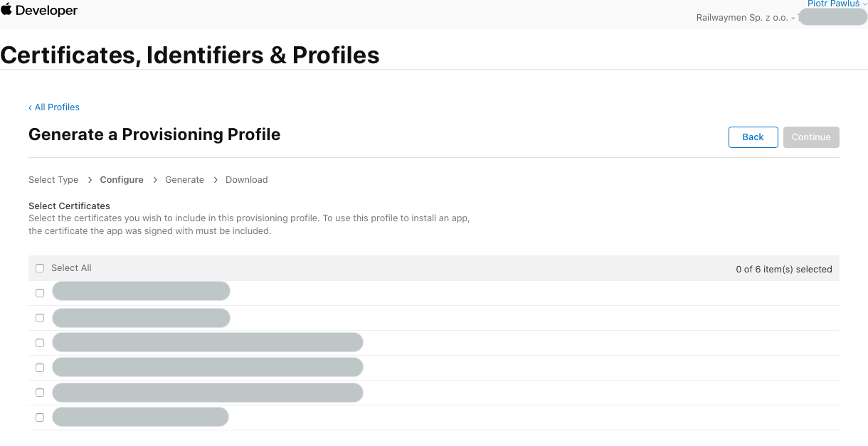Image resolution: width=868 pixels, height=446 pixels.
Task: Click the Download breadcrumb step
Action: (x=246, y=180)
